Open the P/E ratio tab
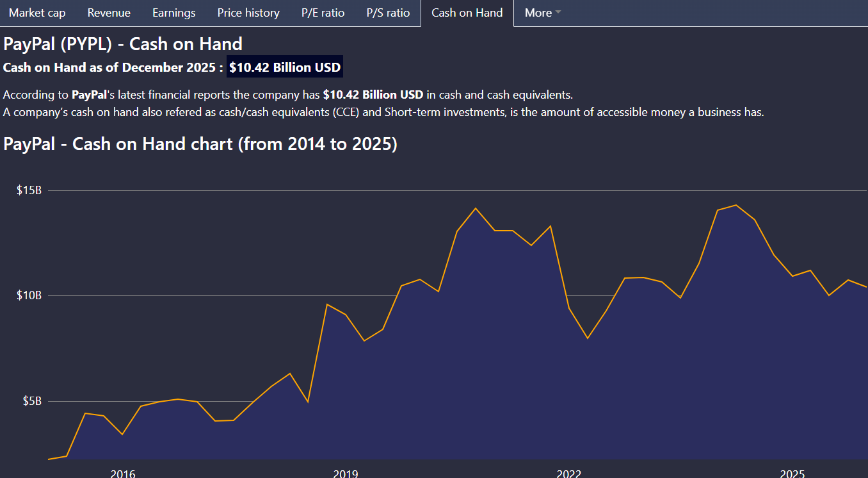The image size is (868, 478). [323, 13]
